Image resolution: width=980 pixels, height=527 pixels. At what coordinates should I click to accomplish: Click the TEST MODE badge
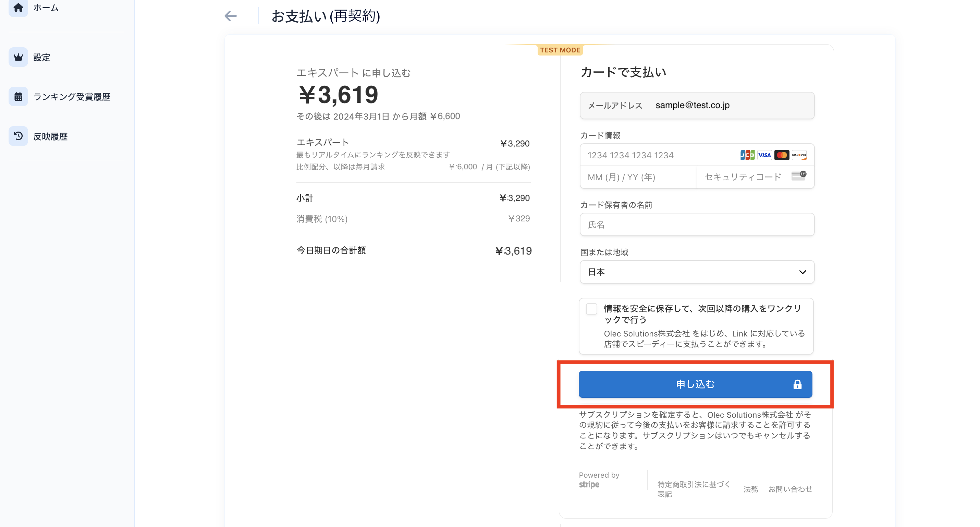(x=560, y=50)
